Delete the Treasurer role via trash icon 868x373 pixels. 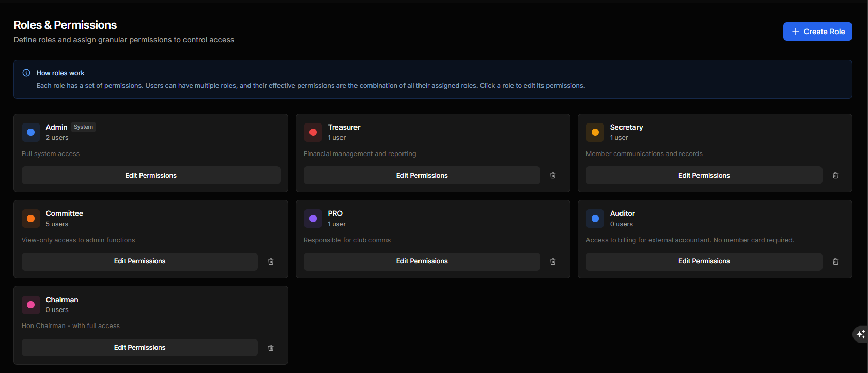point(553,176)
